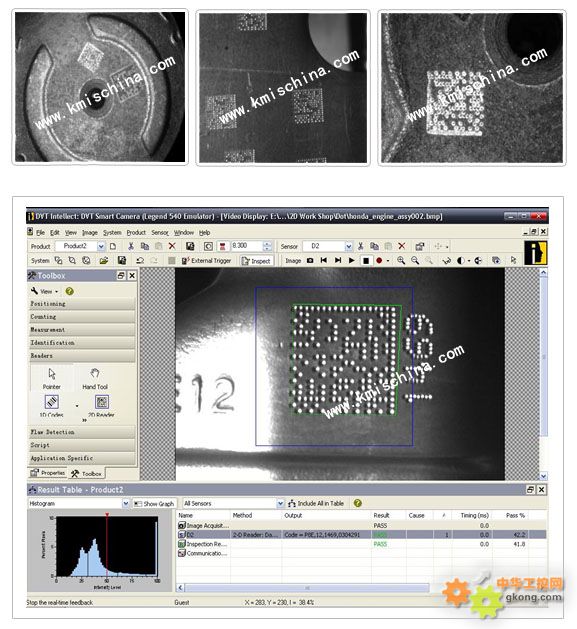Click the half-filled contrast circle icon
Screen dimensions: 577x629
pos(461,260)
